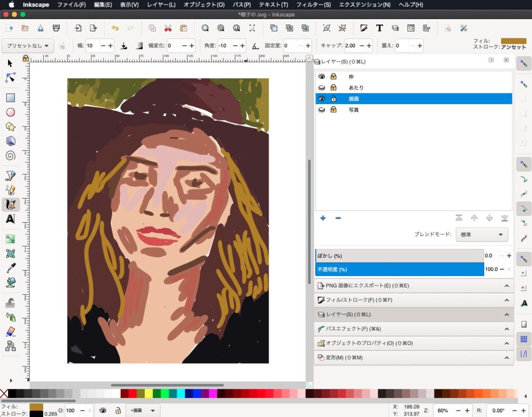
Task: Select the Calligraphy tool
Action: pyautogui.click(x=10, y=204)
